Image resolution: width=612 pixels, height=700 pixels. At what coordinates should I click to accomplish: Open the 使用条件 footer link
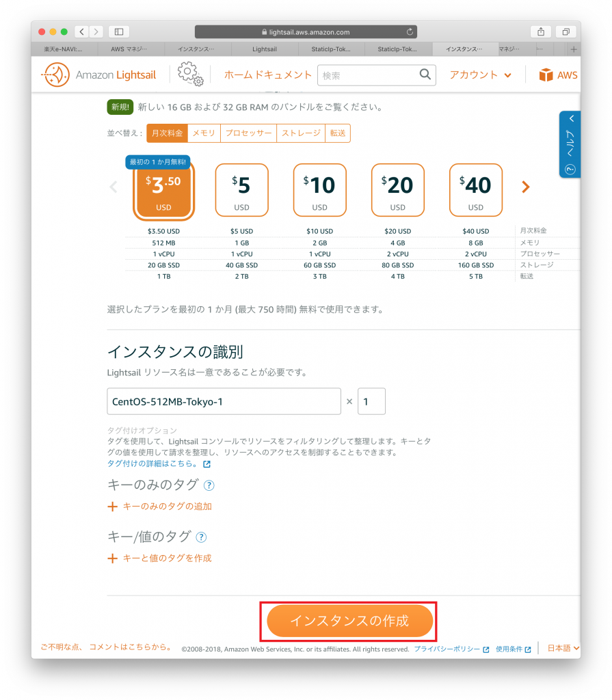[509, 649]
